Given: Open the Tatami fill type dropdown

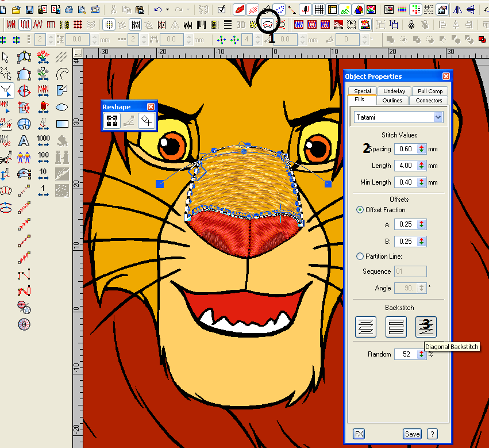Looking at the screenshot, I should 438,117.
